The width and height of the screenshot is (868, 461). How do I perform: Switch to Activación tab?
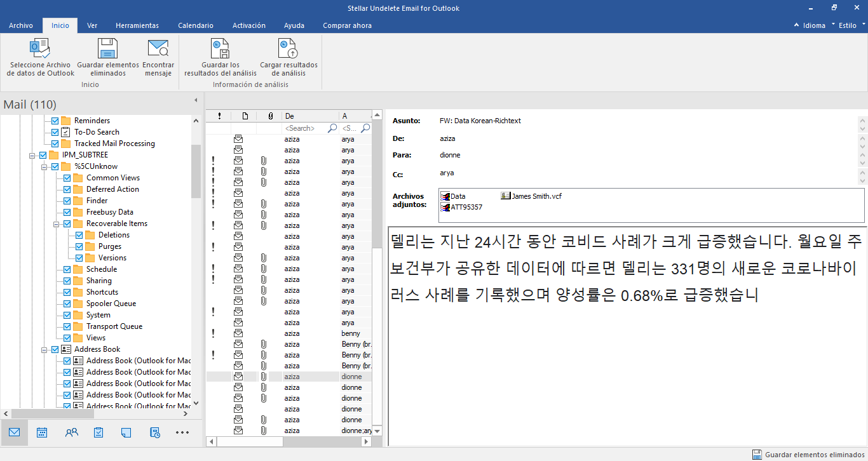(x=249, y=25)
